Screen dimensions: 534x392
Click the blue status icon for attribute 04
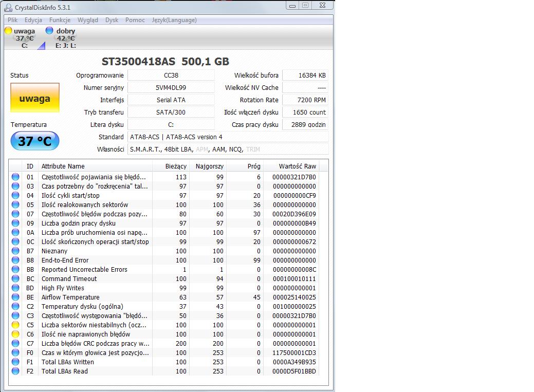pyautogui.click(x=15, y=195)
